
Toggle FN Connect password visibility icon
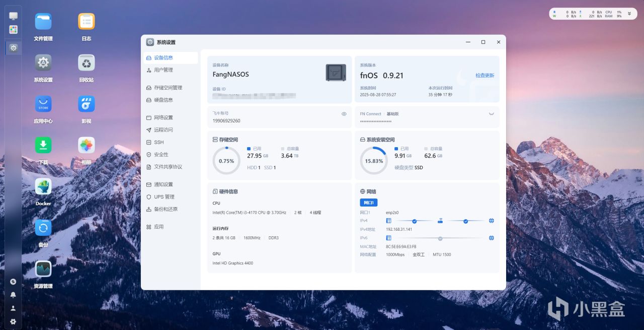point(491,114)
